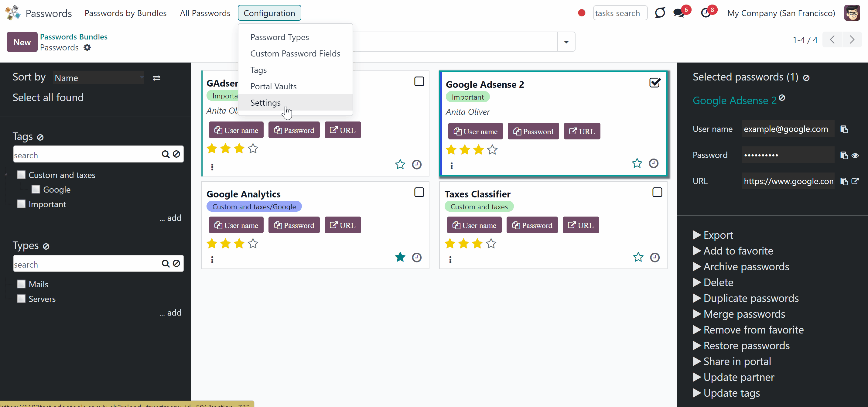Open the URL in external window icon

coord(855,181)
